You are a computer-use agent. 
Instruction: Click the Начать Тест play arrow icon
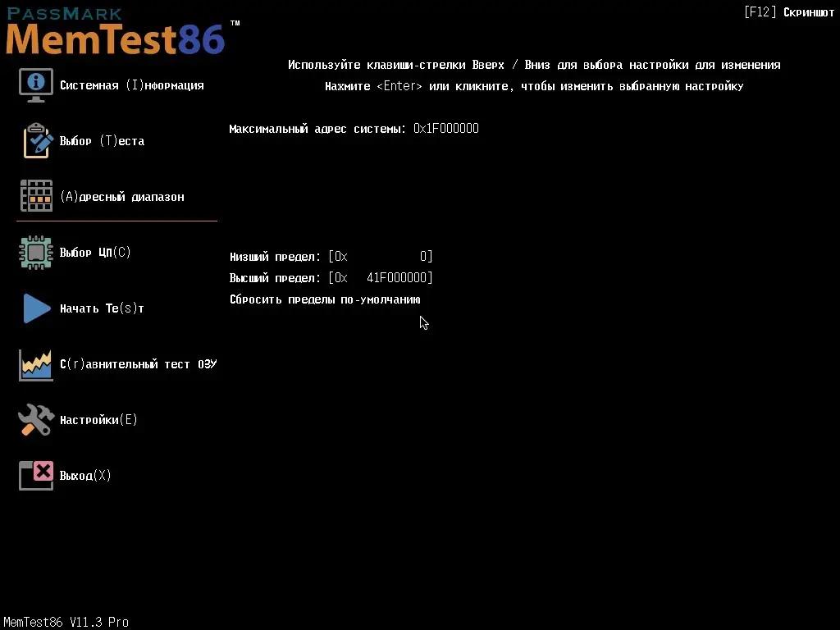pyautogui.click(x=35, y=308)
